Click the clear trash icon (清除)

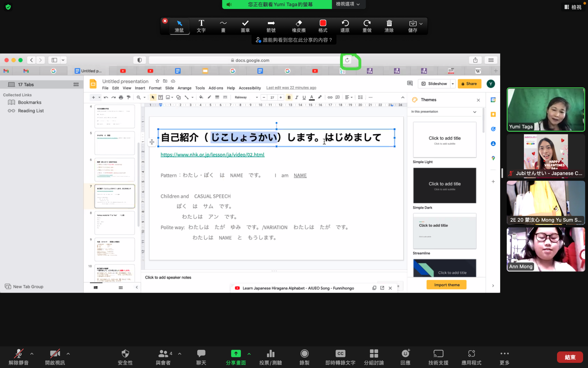click(389, 26)
